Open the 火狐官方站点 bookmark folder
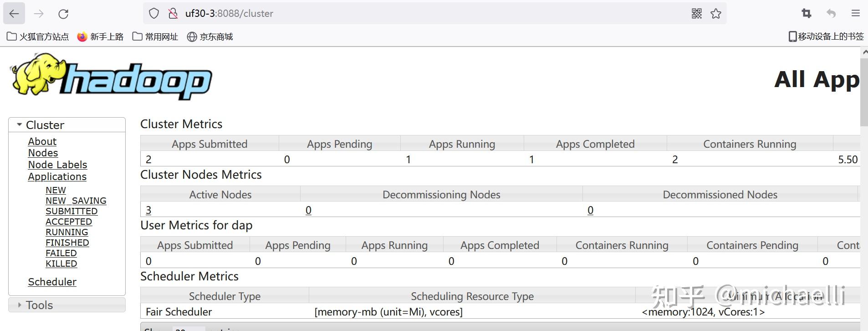Viewport: 868px width, 331px height. 38,36
